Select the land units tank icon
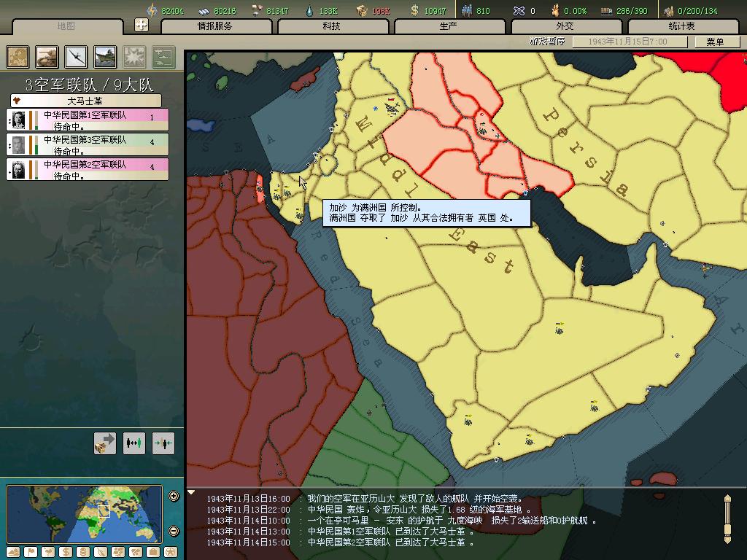The width and height of the screenshot is (747, 560). click(47, 57)
